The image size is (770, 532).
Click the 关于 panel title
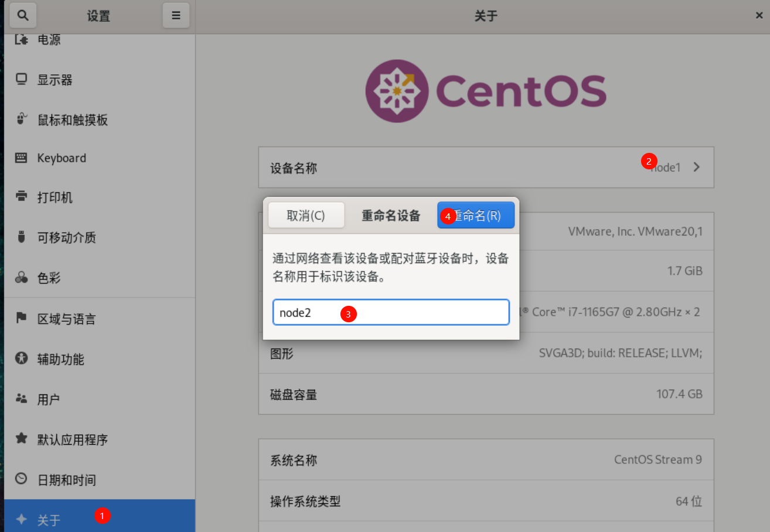pos(486,16)
